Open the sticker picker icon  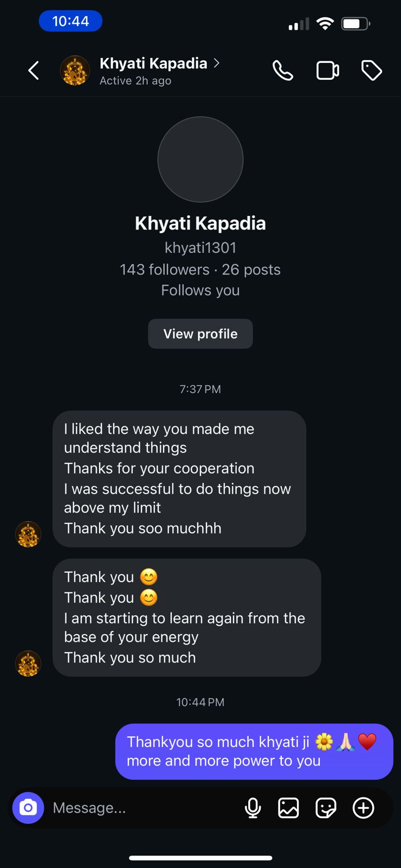tap(326, 808)
